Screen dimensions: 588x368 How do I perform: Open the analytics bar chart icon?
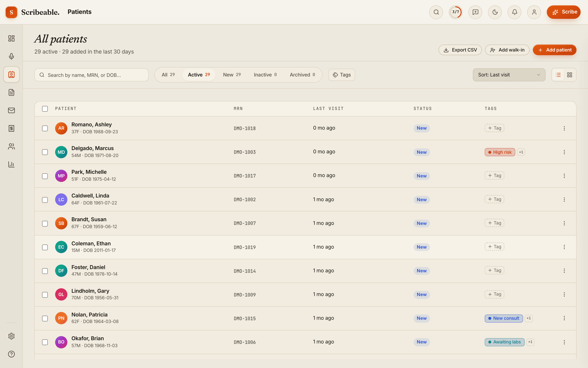pos(11,165)
